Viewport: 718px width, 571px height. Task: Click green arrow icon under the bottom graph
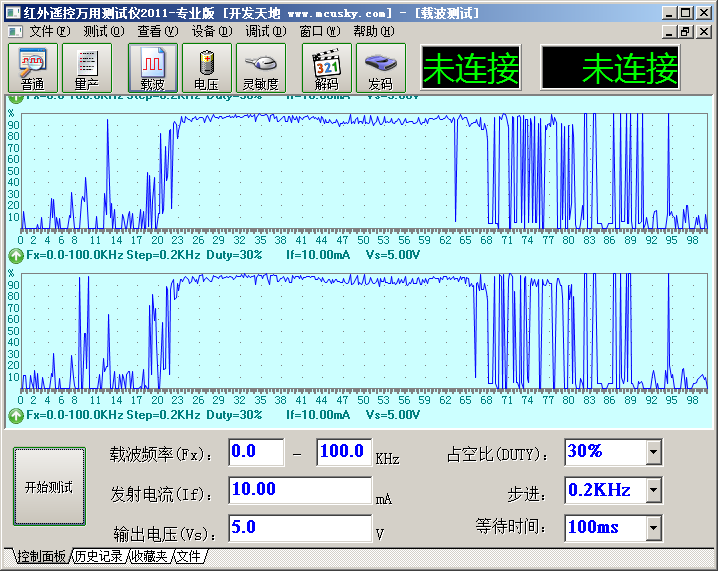coord(16,414)
